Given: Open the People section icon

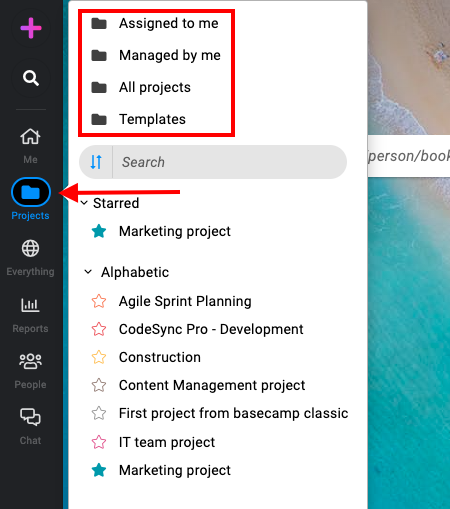Looking at the screenshot, I should click(30, 361).
